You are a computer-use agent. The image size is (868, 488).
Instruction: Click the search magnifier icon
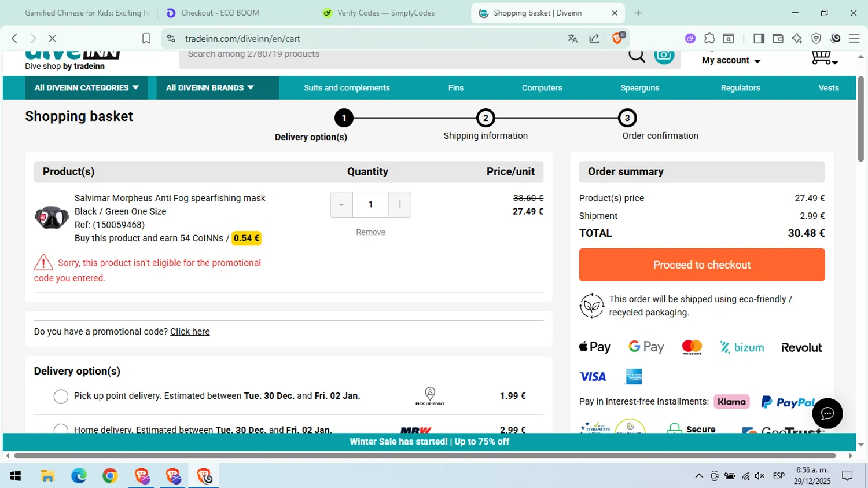[x=637, y=56]
